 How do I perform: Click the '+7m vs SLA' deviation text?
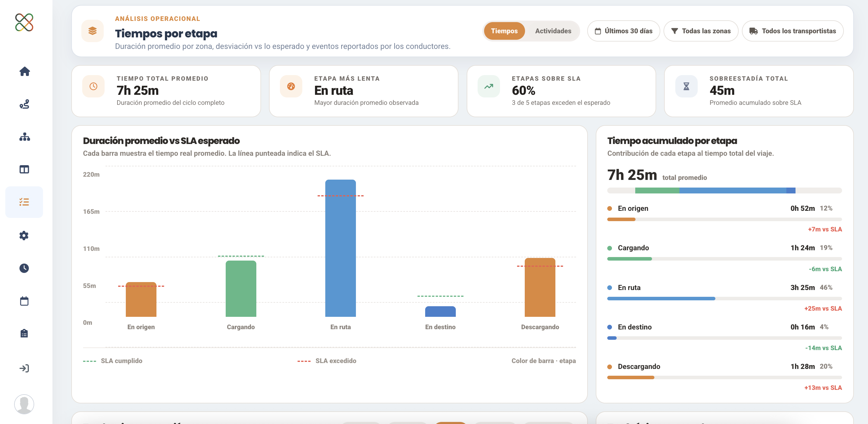click(825, 229)
